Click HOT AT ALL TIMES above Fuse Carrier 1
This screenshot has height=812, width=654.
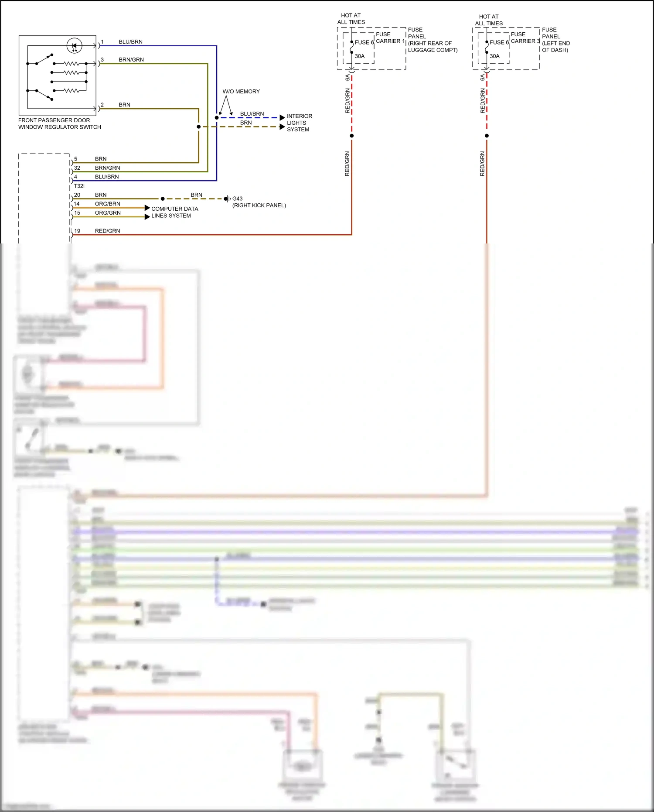point(351,19)
